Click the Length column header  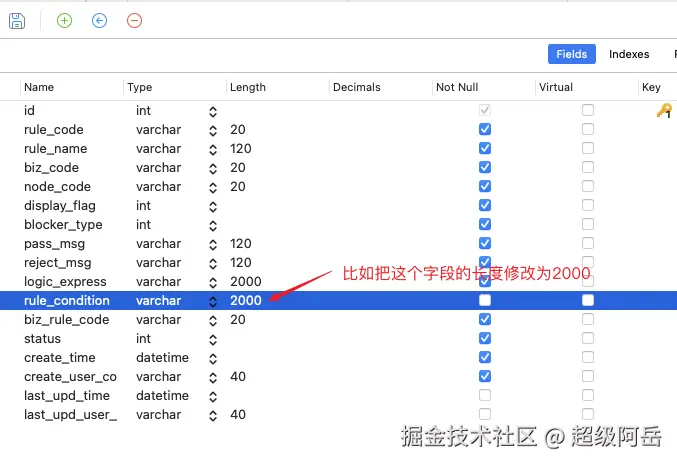pyautogui.click(x=247, y=87)
